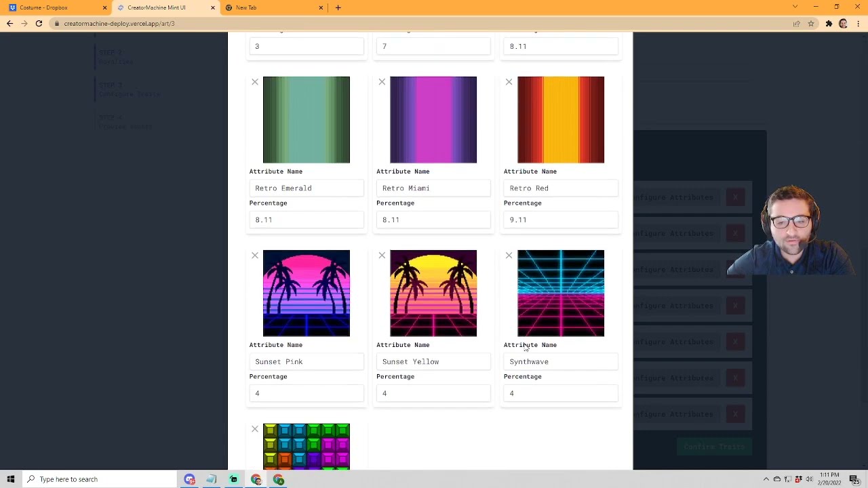This screenshot has height=488, width=868.
Task: Edit the Sunset Yellow attribute name field
Action: click(x=433, y=362)
